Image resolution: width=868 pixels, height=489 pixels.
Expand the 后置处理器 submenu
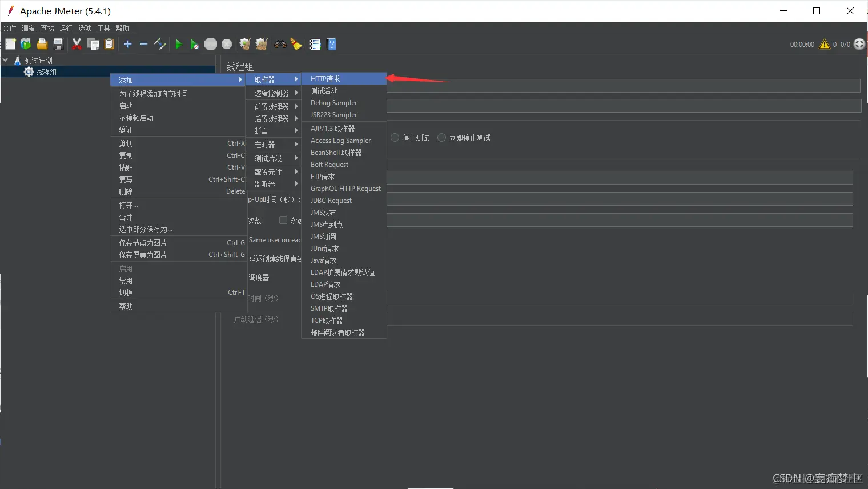273,119
